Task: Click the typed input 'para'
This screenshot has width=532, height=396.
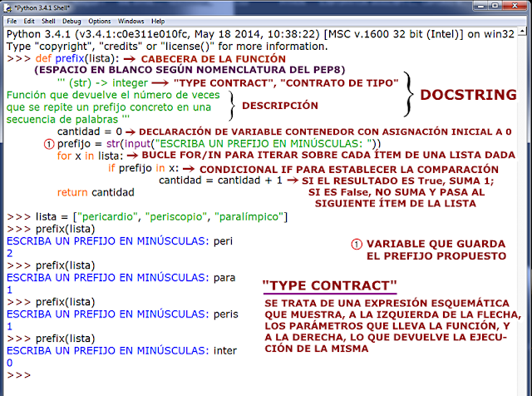Action: [224, 278]
